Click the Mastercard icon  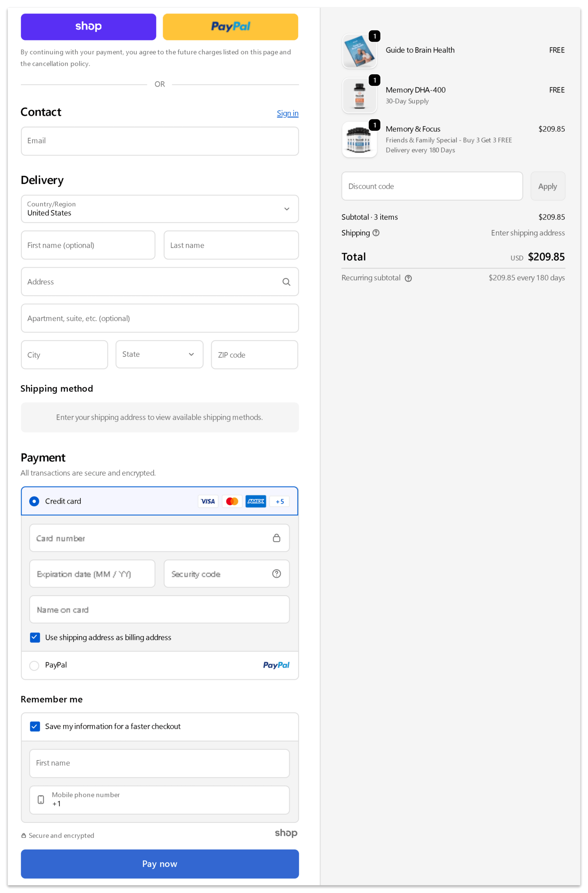point(232,501)
